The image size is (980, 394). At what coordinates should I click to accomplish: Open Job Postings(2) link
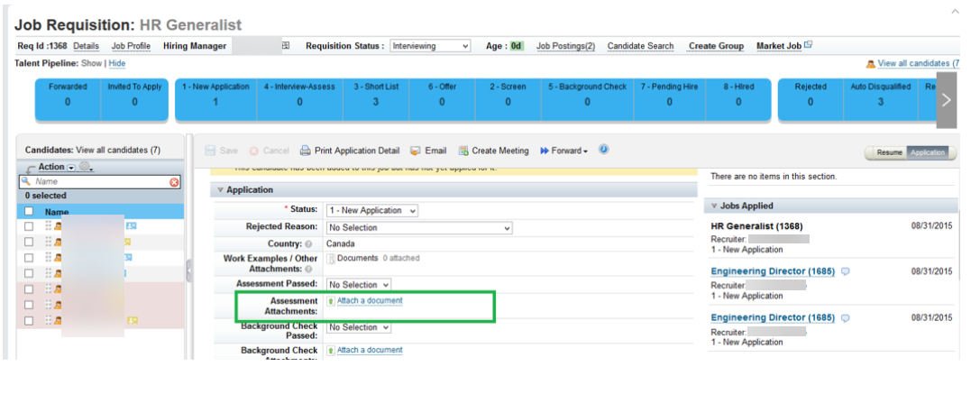point(565,46)
